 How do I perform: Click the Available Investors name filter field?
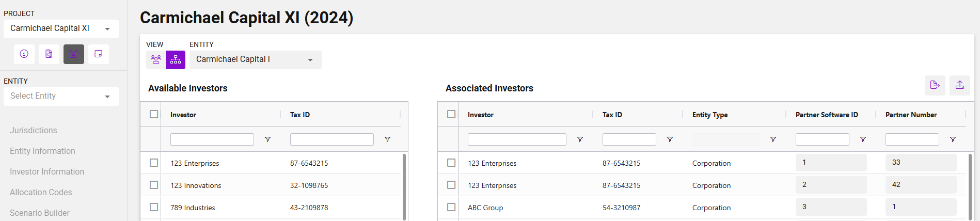click(212, 139)
